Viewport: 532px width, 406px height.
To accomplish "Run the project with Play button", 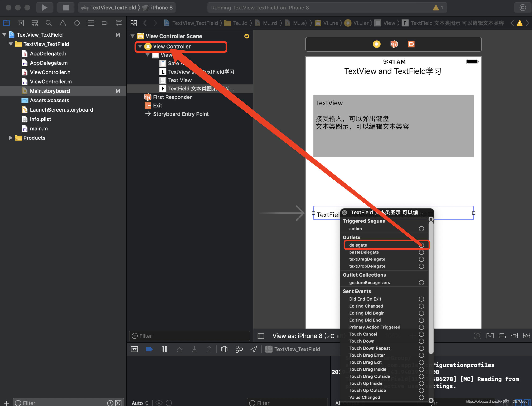I will coord(44,8).
